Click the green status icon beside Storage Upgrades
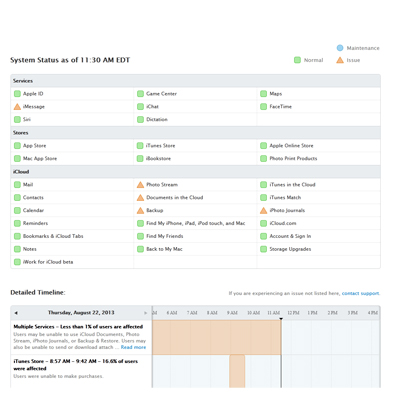This screenshot has height=400, width=400. click(x=263, y=249)
